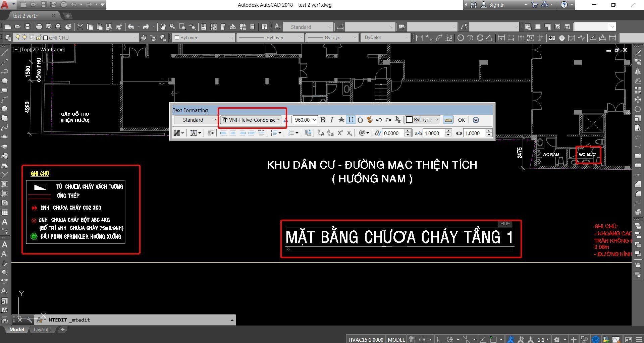This screenshot has width=644, height=343.
Task: Toggle underline formatting for the text
Action: click(351, 120)
